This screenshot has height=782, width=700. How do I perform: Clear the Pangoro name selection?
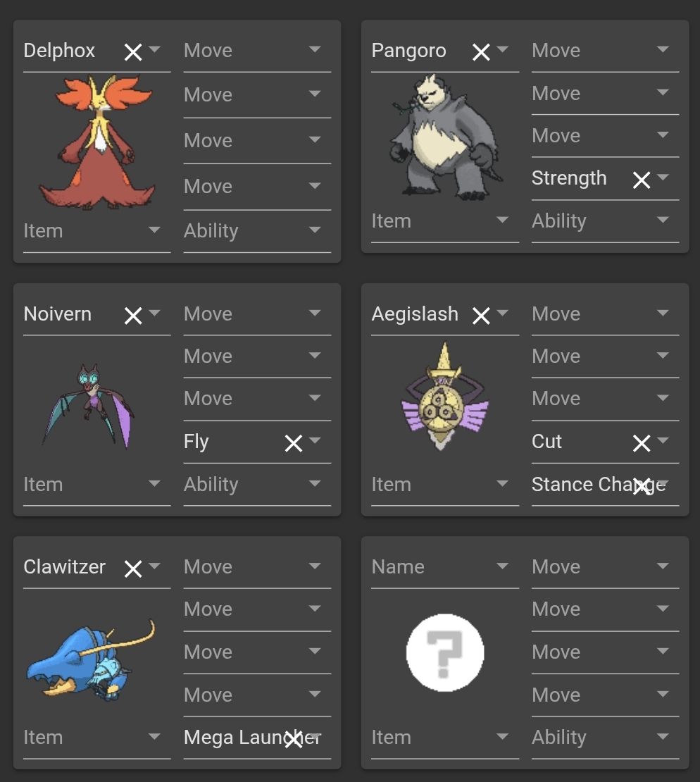pyautogui.click(x=481, y=52)
